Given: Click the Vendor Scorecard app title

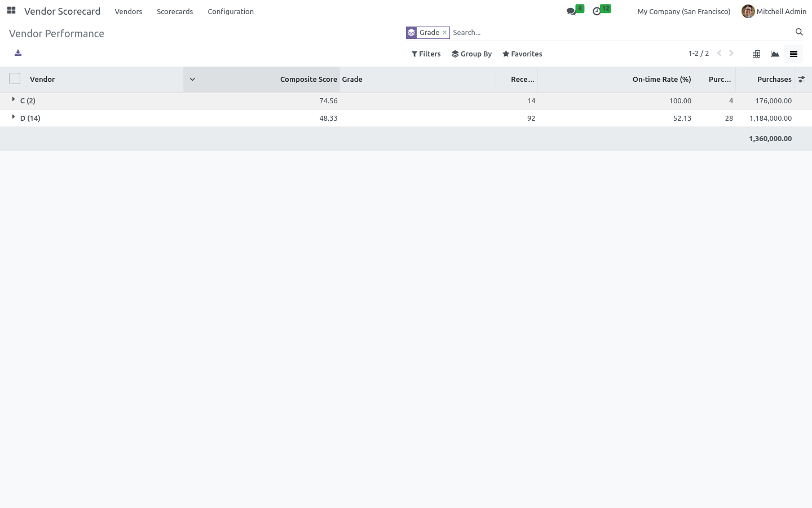Looking at the screenshot, I should tap(62, 11).
